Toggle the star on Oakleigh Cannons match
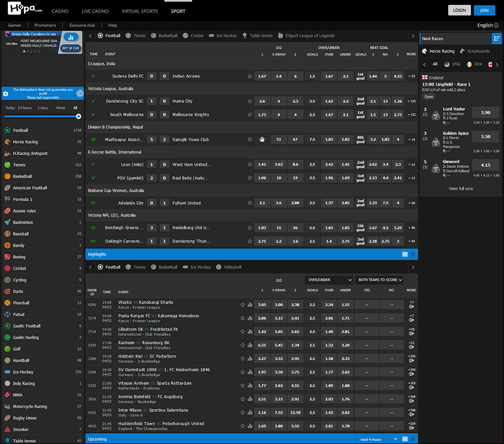 pos(250,241)
